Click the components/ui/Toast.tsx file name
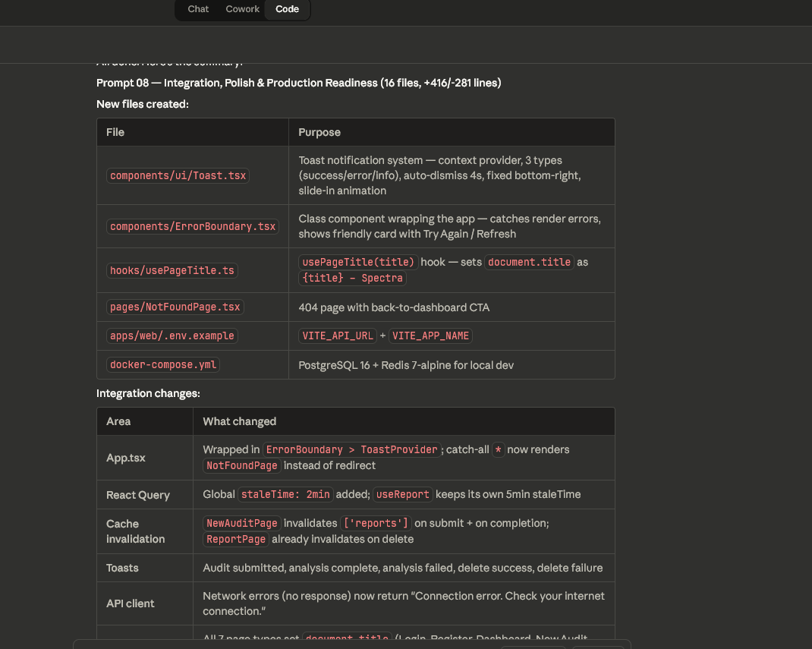The width and height of the screenshot is (812, 649). point(178,175)
